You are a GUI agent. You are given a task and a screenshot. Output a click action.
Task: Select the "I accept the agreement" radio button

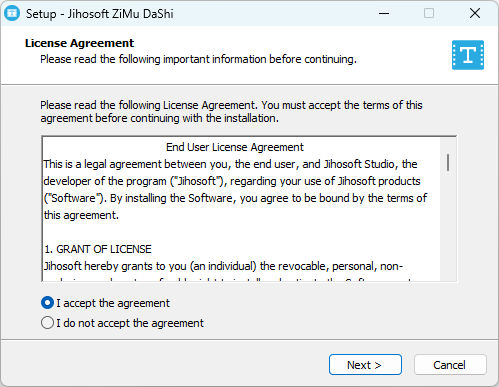47,303
